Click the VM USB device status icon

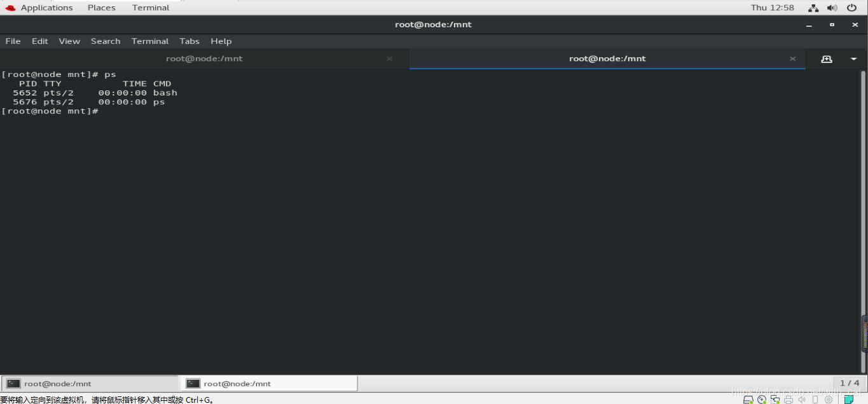pyautogui.click(x=815, y=400)
